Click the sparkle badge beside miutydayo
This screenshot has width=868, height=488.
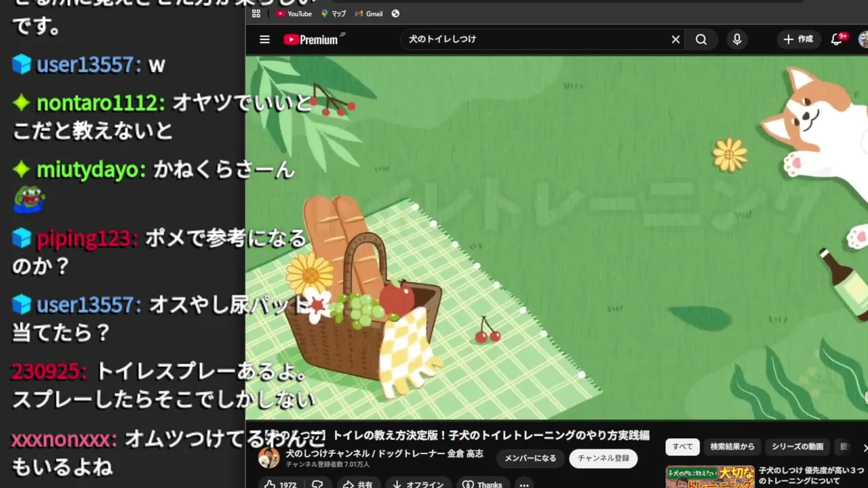22,169
